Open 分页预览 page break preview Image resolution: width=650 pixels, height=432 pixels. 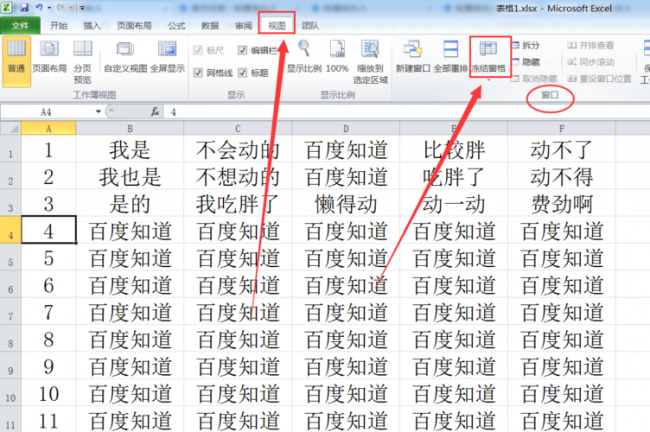click(82, 62)
